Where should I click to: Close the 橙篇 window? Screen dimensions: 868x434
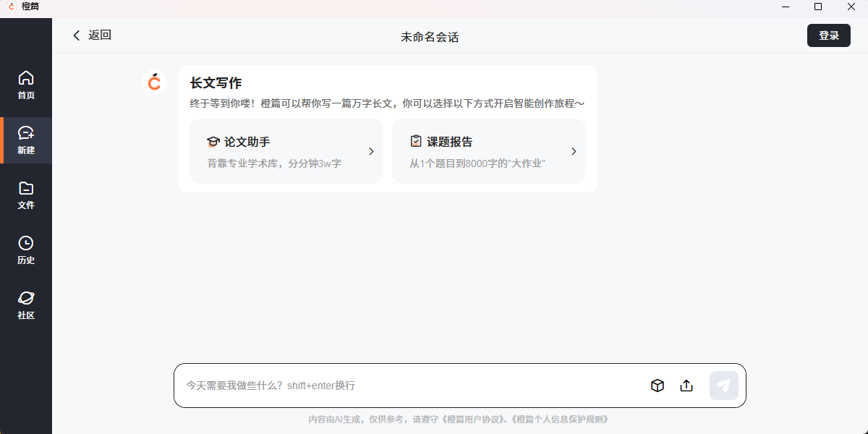pos(851,7)
